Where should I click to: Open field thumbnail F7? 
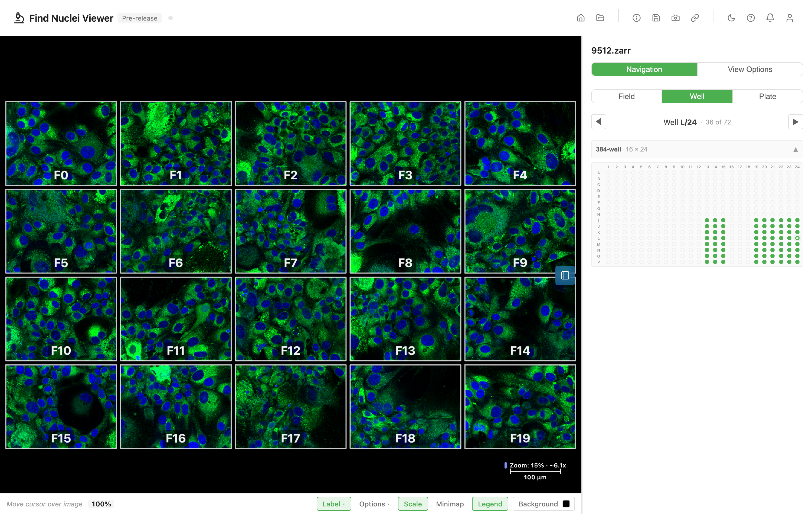291,231
